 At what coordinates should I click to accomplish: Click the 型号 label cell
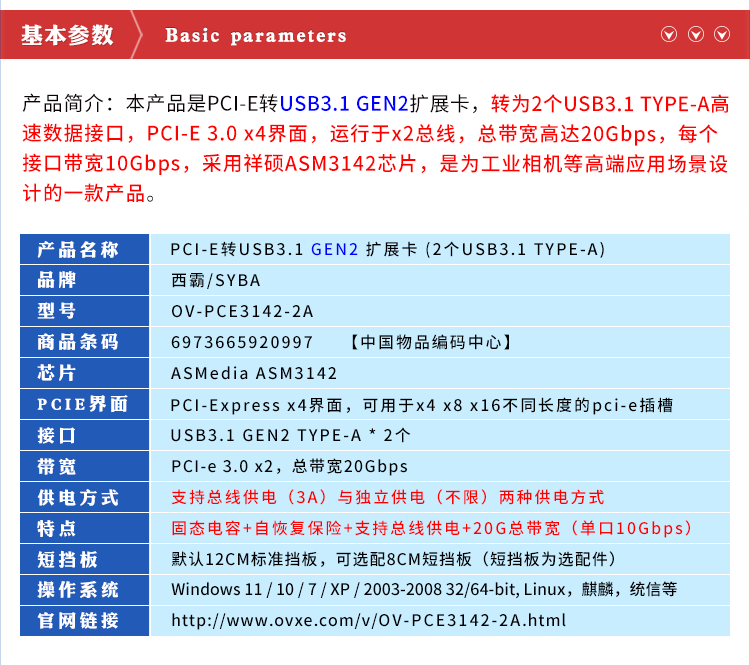(x=85, y=311)
